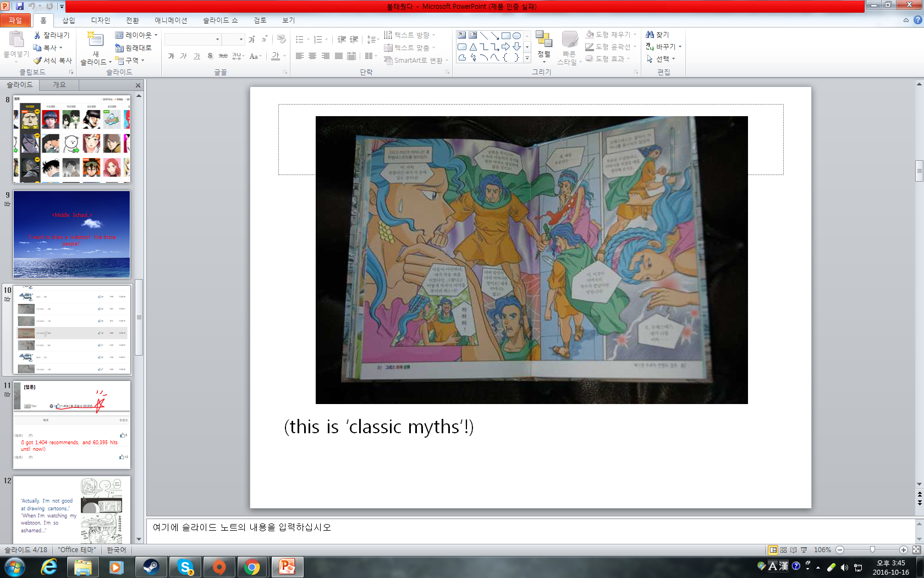Select slide 9 Middle School thumbnail
Screen dimensions: 924x578
pos(71,235)
